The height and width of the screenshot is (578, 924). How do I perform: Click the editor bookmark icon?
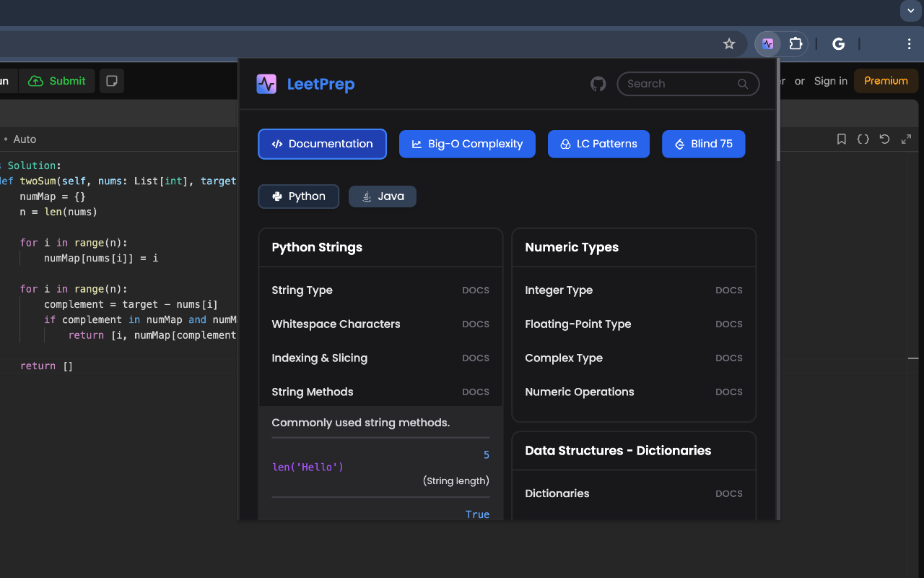[x=841, y=139]
